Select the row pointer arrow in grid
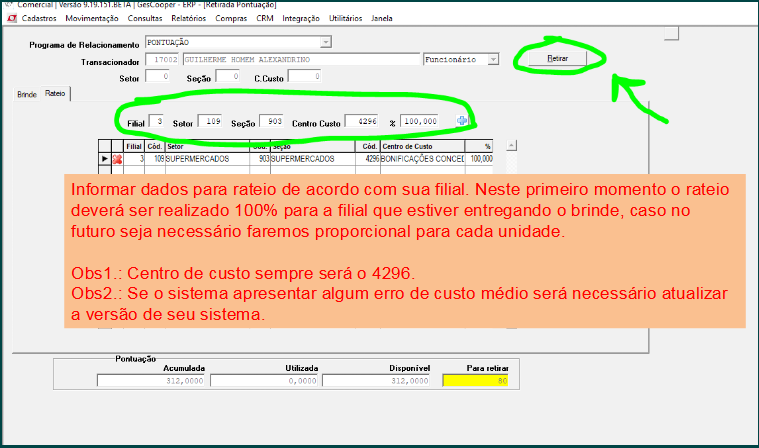The image size is (759, 448). coord(105,159)
